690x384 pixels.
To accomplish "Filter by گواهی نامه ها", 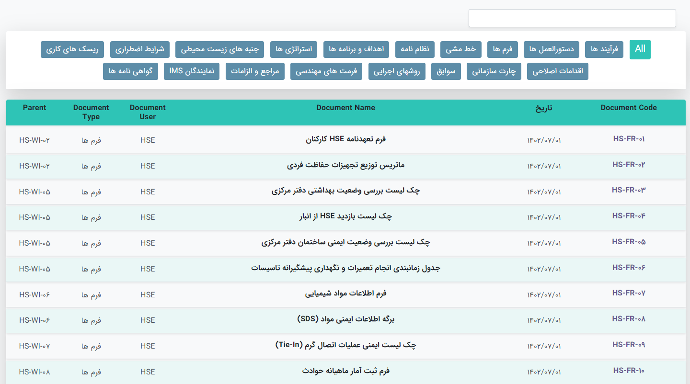I will (130, 71).
